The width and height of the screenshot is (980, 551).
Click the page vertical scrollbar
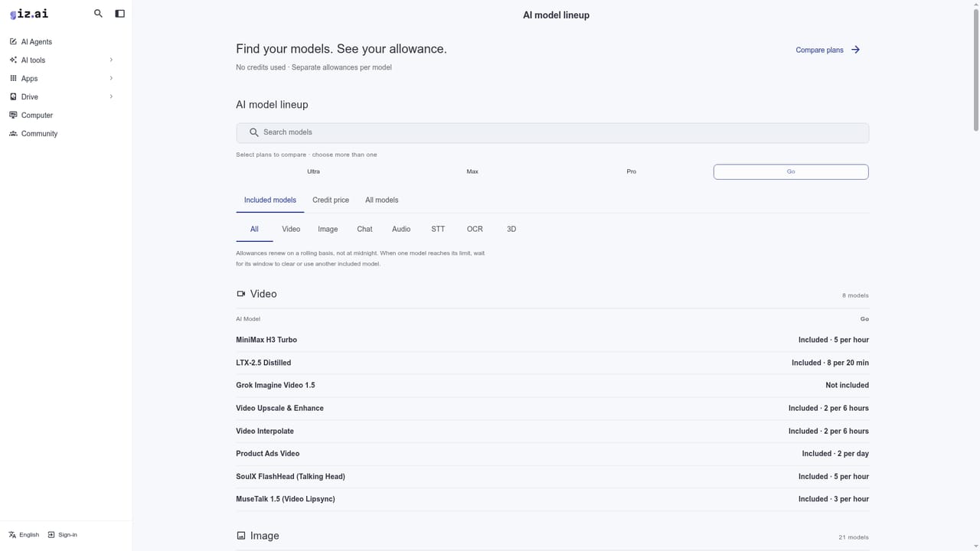click(x=976, y=69)
